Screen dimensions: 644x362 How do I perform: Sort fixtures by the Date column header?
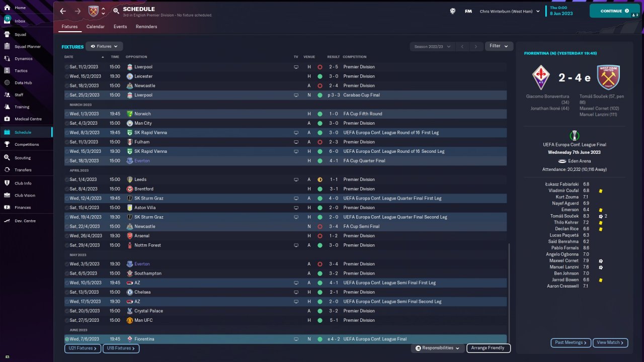coord(69,57)
